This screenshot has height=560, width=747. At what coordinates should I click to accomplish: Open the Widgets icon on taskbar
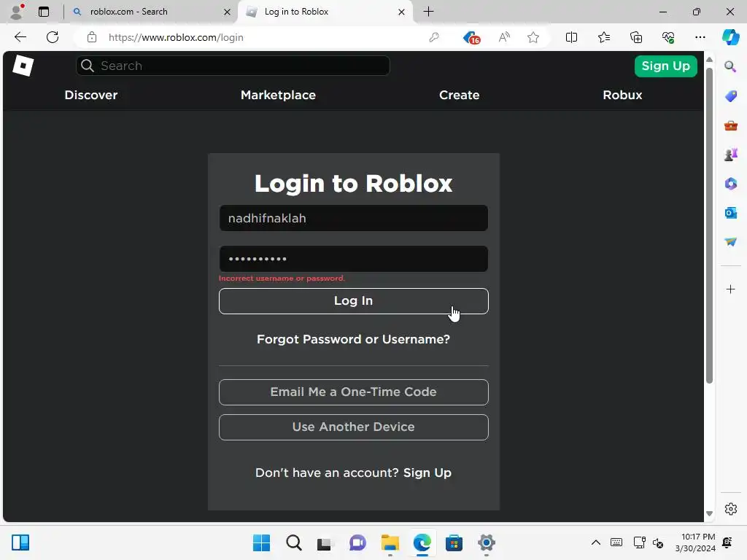20,542
